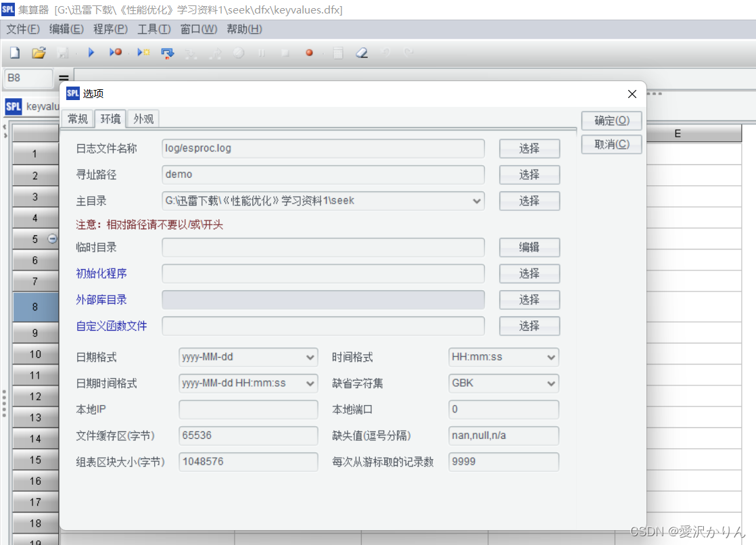Expand the 日期格式 dropdown
Image resolution: width=756 pixels, height=545 pixels.
pyautogui.click(x=310, y=358)
